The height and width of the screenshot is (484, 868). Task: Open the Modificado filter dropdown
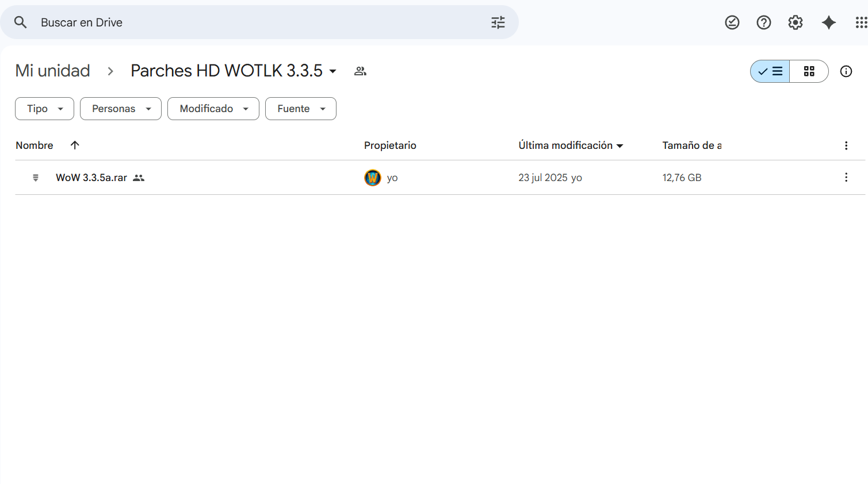point(213,109)
